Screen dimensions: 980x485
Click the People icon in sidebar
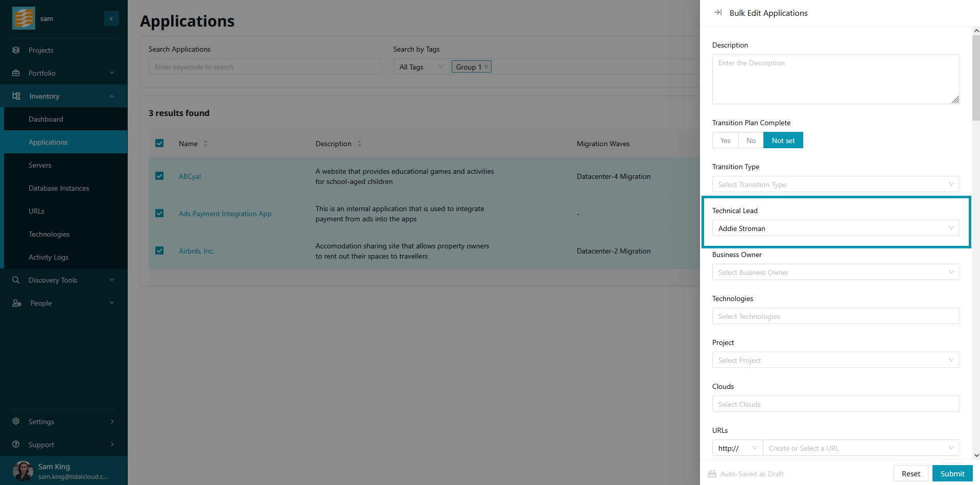pyautogui.click(x=17, y=303)
